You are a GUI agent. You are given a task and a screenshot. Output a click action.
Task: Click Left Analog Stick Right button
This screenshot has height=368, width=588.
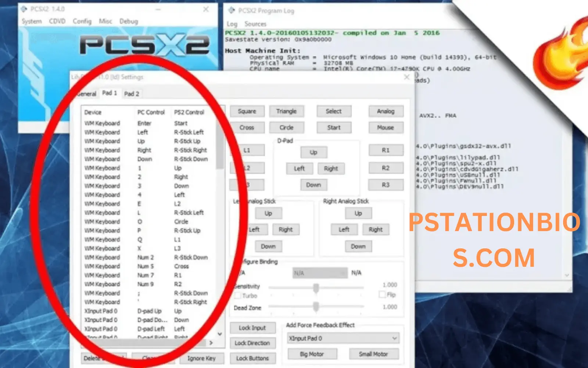(x=286, y=229)
